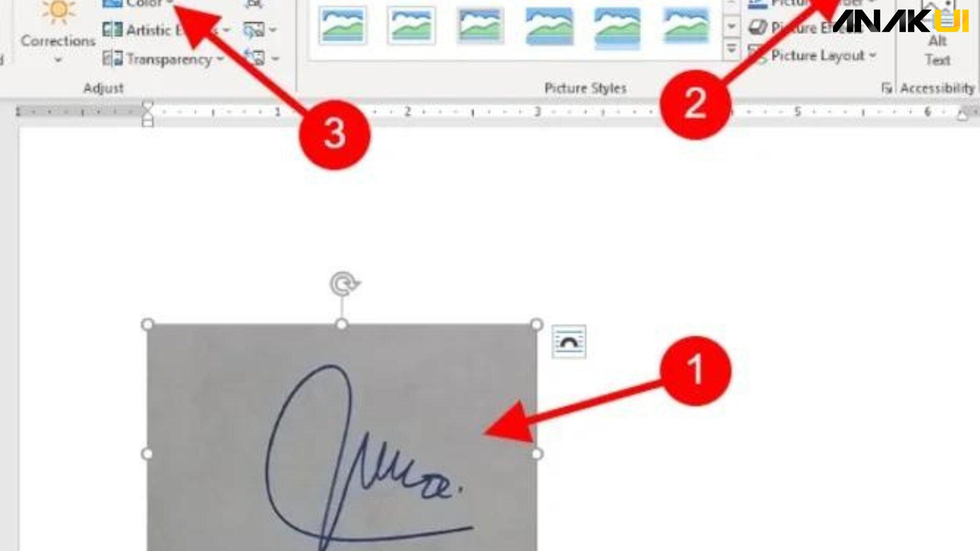980x551 pixels.
Task: Click the Picture Styles ribbon tab
Action: click(x=585, y=88)
